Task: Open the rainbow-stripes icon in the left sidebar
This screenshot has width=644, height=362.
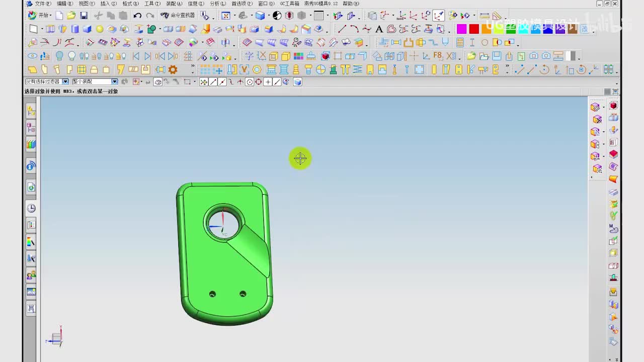Action: pyautogui.click(x=31, y=145)
